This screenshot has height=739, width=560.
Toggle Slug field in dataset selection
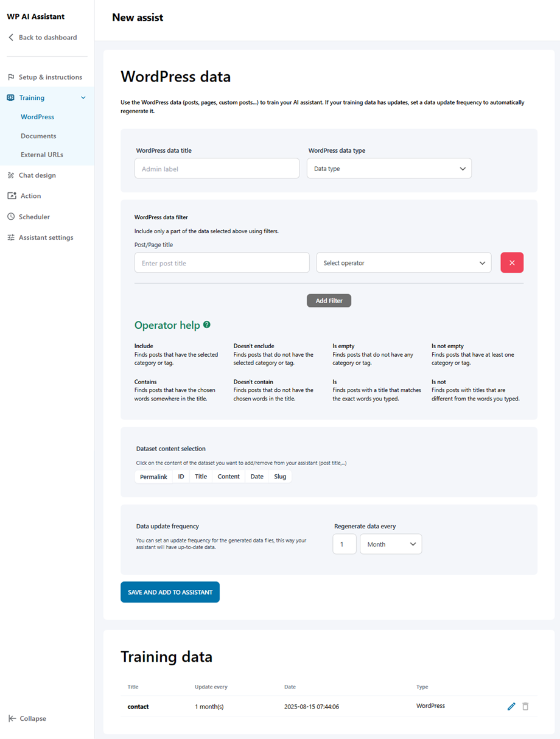tap(280, 477)
